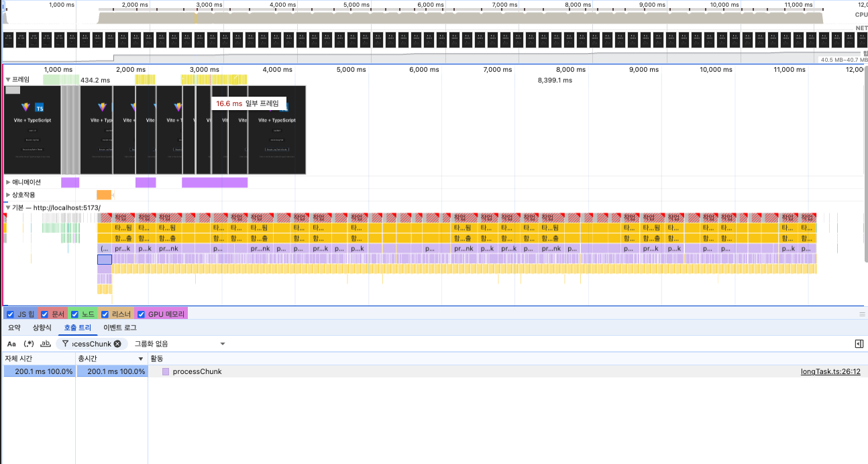Click the first (… anonymous function block
Screen dimensions: 868x464
(x=104, y=248)
